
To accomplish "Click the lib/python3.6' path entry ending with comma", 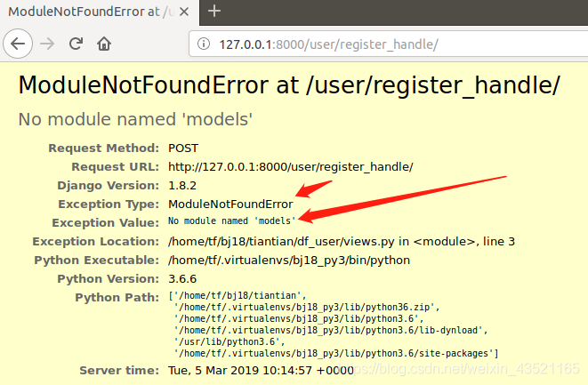I will (x=299, y=318).
